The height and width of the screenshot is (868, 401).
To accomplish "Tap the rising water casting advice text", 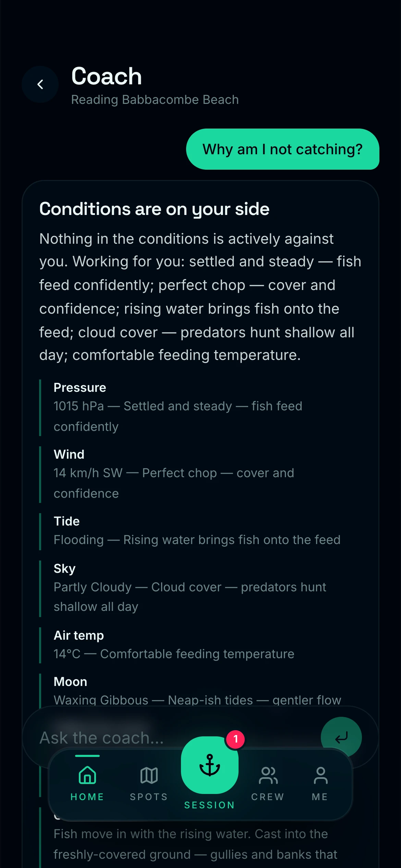I will pyautogui.click(x=195, y=844).
